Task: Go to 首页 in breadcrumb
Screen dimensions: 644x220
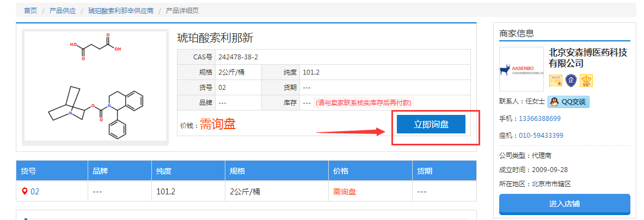Action: pos(30,10)
